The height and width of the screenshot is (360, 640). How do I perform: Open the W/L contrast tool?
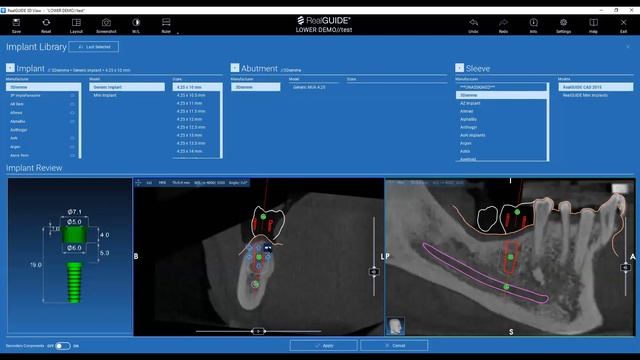pos(136,22)
